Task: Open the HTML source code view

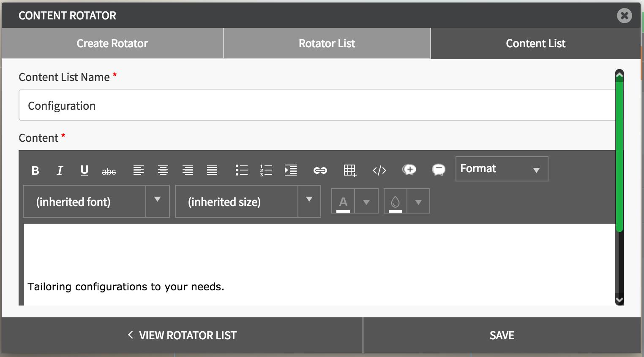Action: click(x=379, y=170)
